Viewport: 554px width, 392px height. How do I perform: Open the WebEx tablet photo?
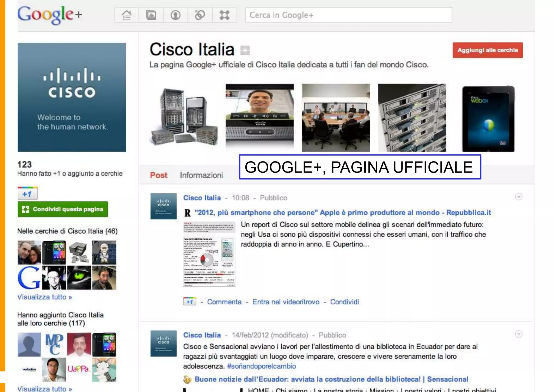click(x=488, y=118)
